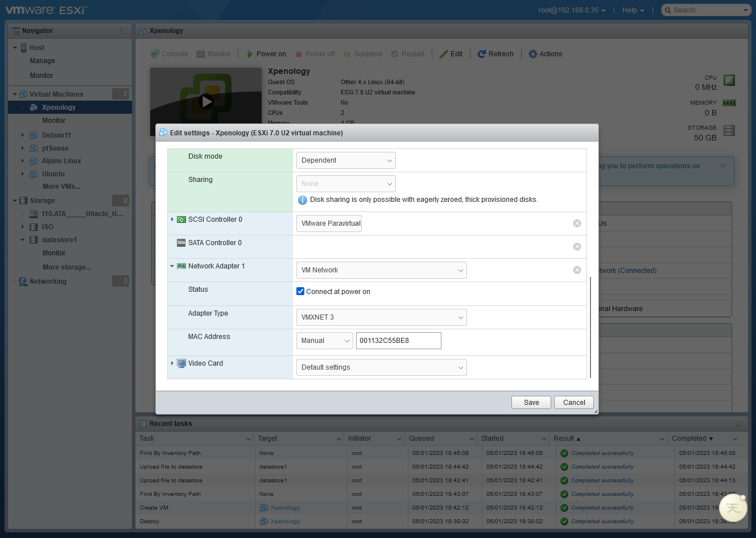Open the Help menu in header
Viewport: 756px width, 538px height.
(x=633, y=10)
